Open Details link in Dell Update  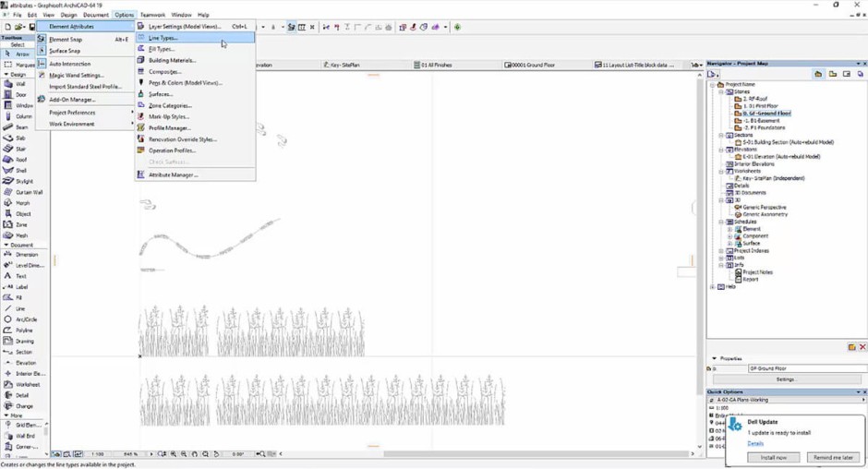click(x=755, y=443)
